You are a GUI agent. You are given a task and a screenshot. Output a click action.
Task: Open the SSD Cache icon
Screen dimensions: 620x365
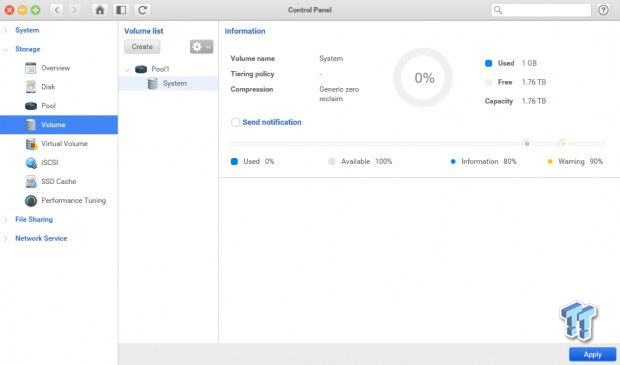30,182
